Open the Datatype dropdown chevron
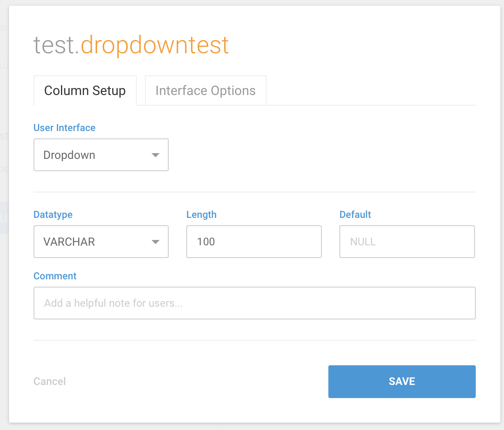 click(x=156, y=242)
